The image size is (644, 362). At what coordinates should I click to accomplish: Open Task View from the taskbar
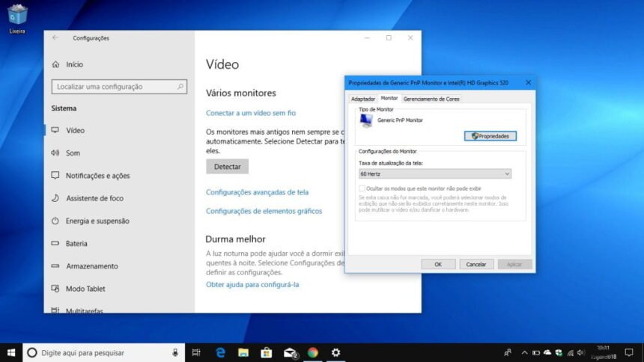(196, 352)
